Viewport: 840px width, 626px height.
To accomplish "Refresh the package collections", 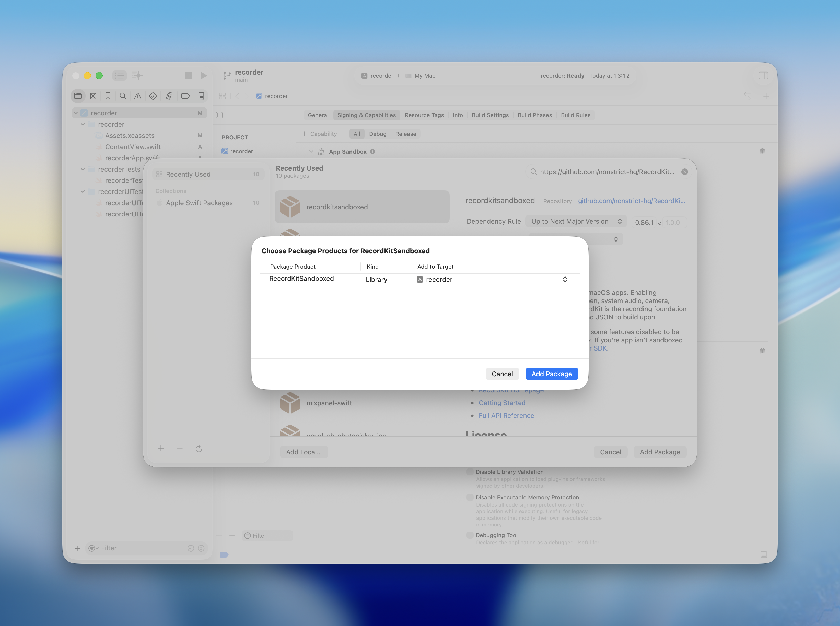I will pyautogui.click(x=199, y=449).
